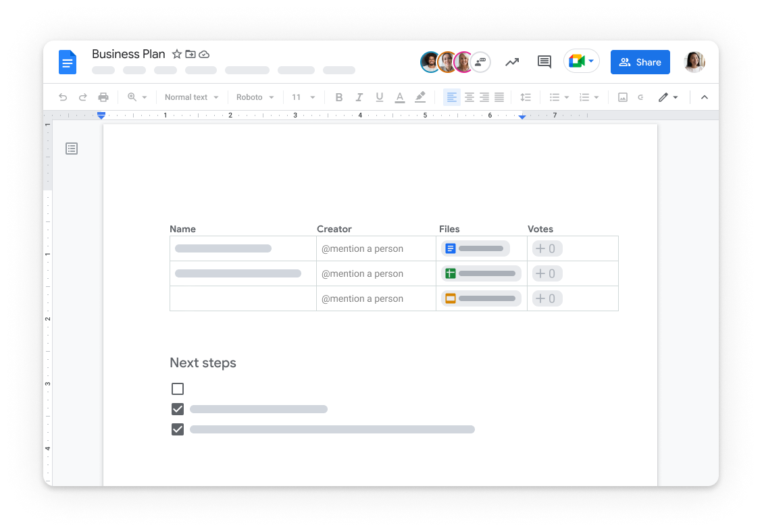Uncheck the last Next steps checkbox
Viewport: 762px width, 532px height.
tap(178, 429)
